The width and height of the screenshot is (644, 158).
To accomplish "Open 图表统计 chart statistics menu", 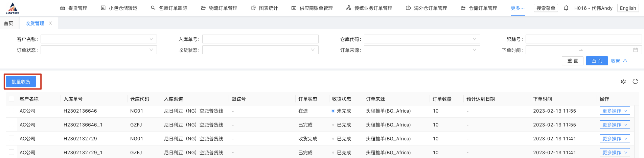I will pyautogui.click(x=264, y=8).
